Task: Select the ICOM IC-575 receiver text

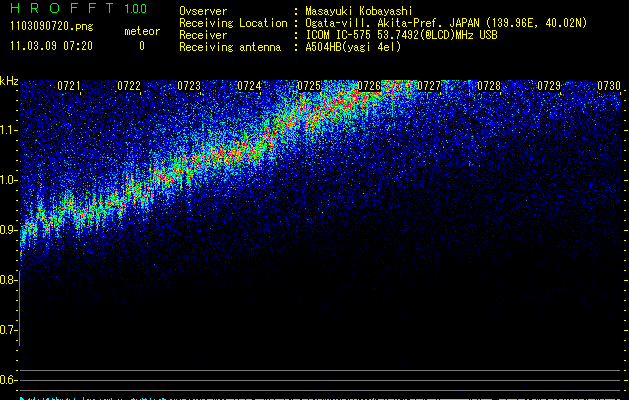Action: coord(401,35)
